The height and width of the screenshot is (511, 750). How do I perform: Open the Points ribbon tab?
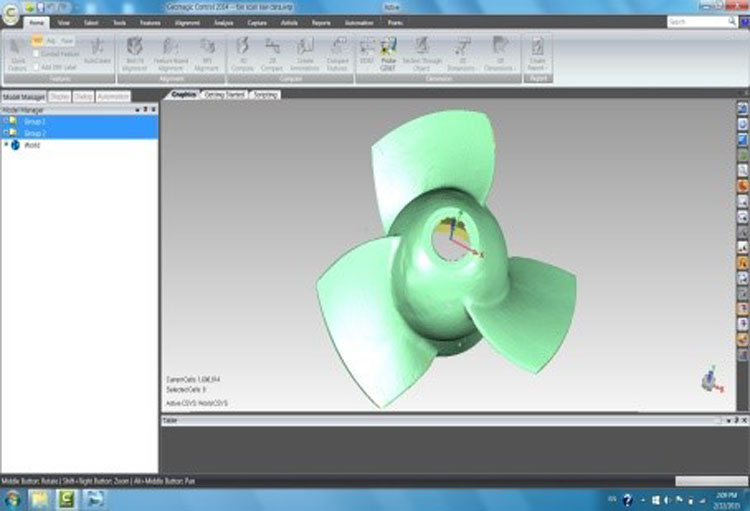(x=395, y=22)
